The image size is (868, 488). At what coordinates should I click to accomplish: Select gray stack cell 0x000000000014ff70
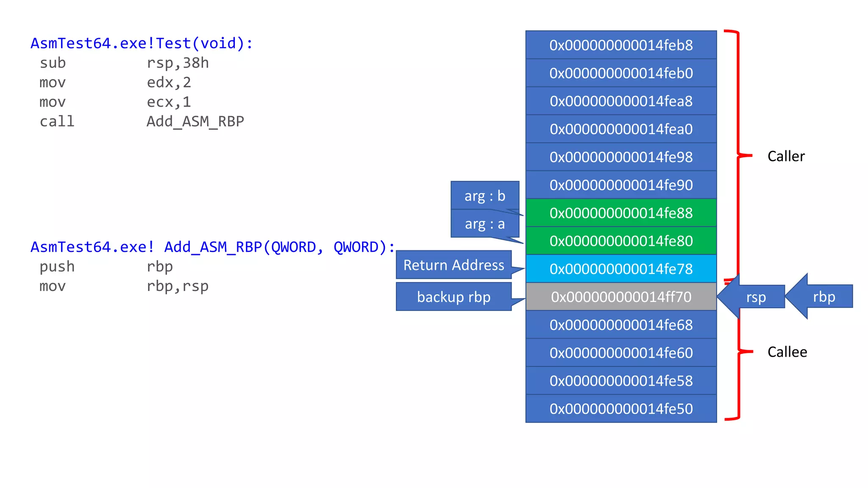point(621,297)
